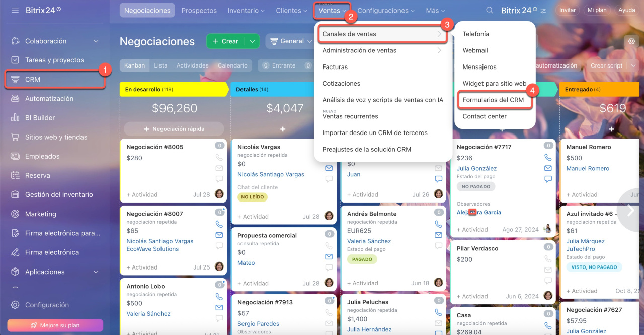
Task: Click chat icon on Nicolás Vargas card
Action: click(x=329, y=179)
